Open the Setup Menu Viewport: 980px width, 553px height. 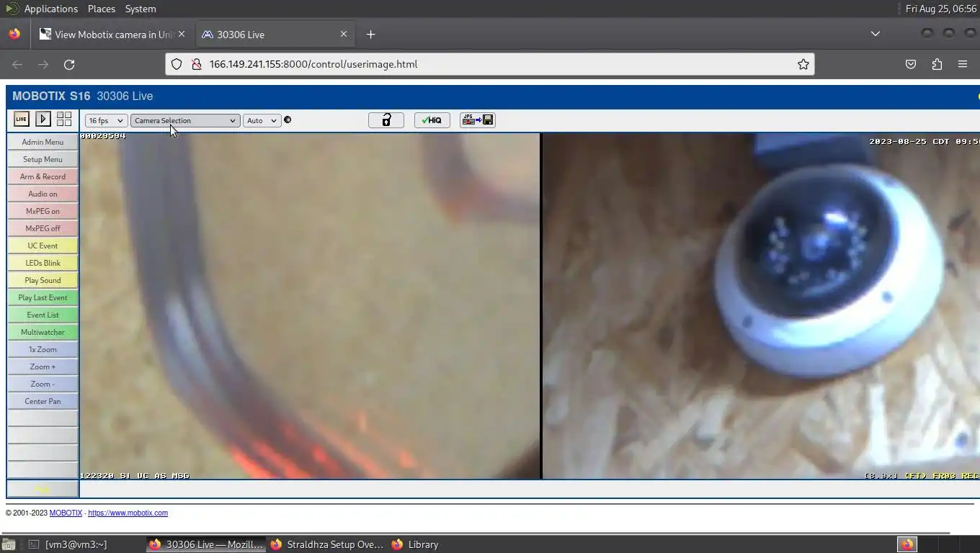tap(43, 159)
